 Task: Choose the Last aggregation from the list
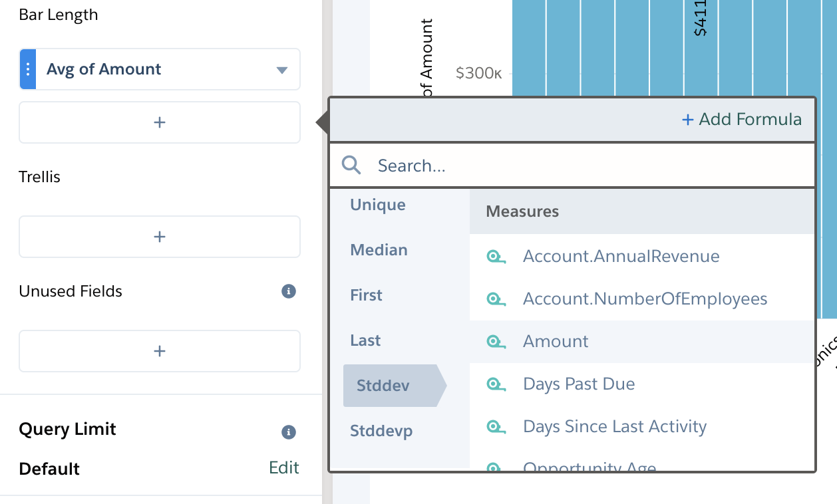pos(365,340)
